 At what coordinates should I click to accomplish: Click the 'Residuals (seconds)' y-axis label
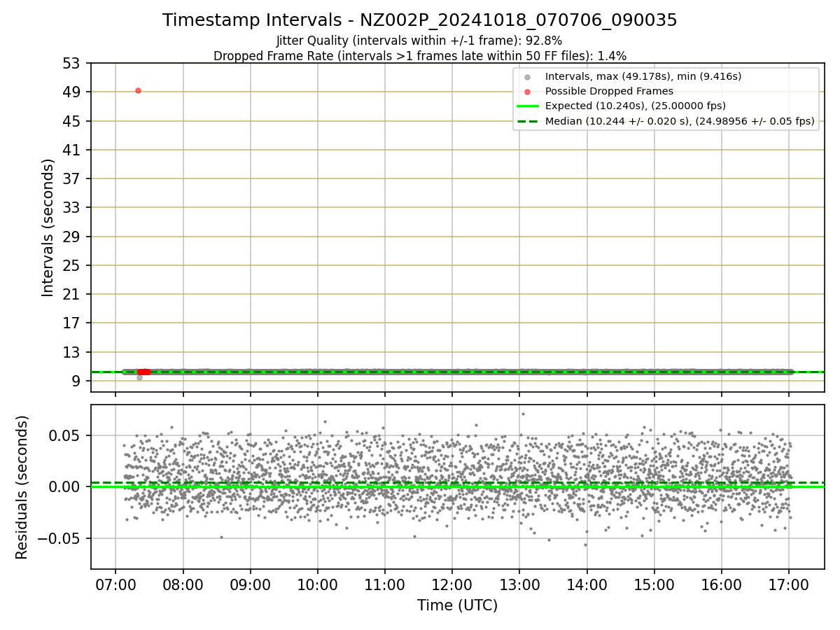tap(22, 487)
